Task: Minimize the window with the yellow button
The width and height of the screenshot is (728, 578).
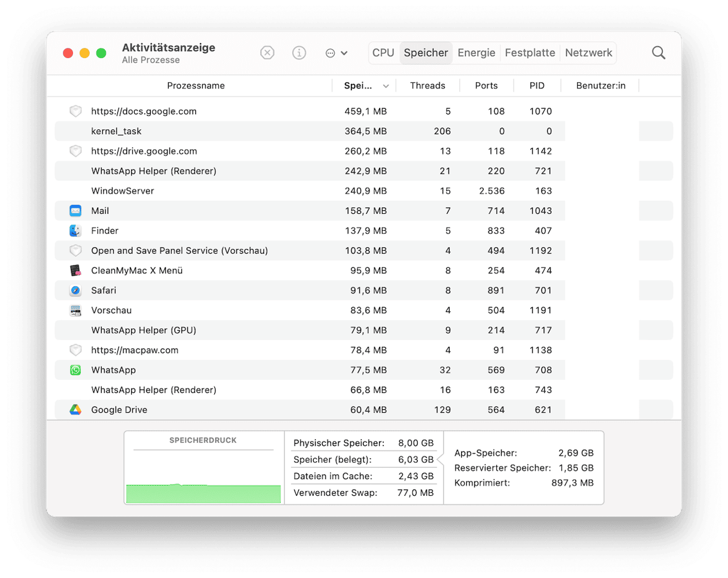Action: [x=84, y=53]
